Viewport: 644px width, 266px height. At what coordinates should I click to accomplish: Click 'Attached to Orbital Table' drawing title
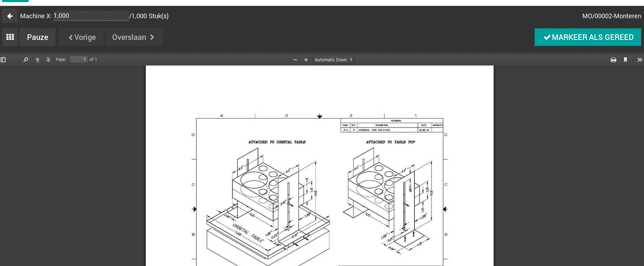277,142
